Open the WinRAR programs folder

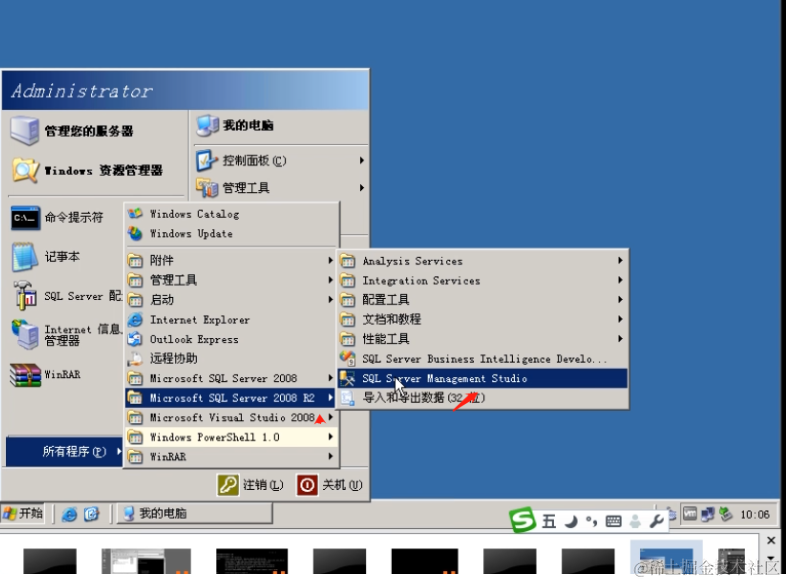[231, 457]
